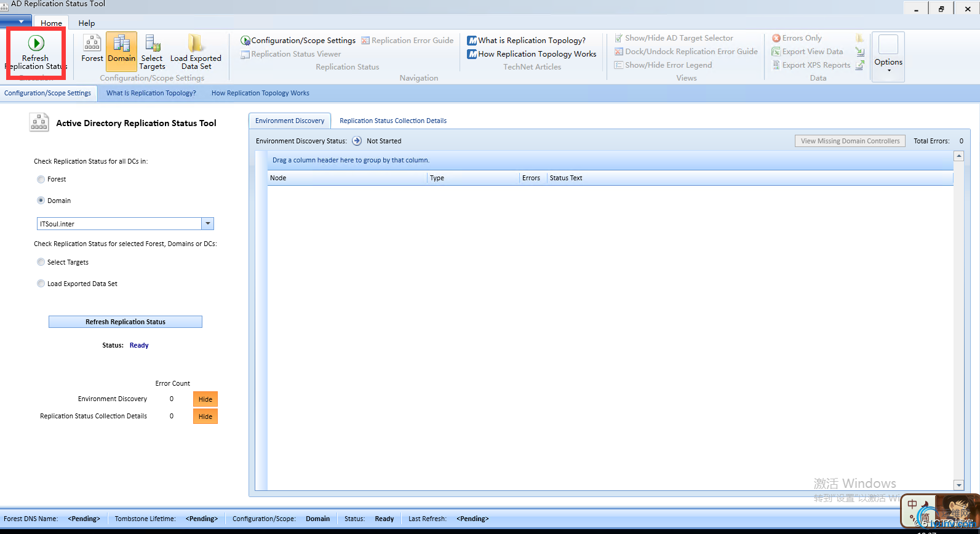Viewport: 980px width, 534px height.
Task: Open the Replication Status Viewer in ribbon
Action: coord(290,54)
